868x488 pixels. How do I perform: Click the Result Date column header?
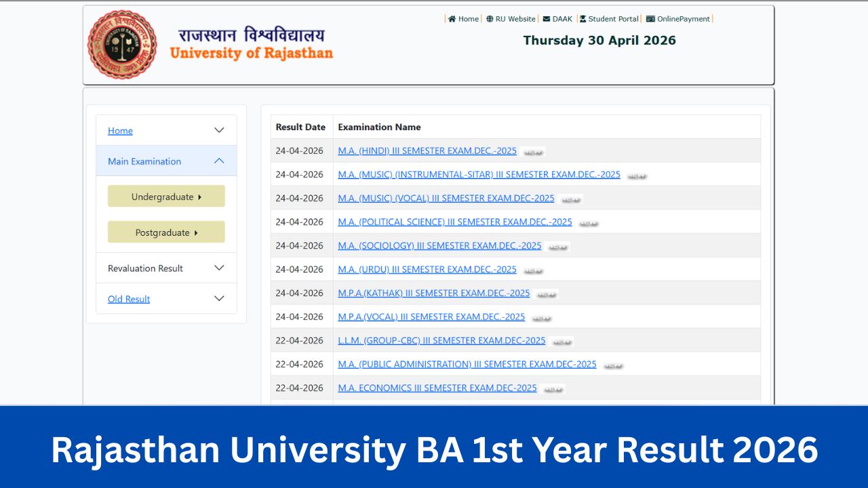click(x=300, y=127)
